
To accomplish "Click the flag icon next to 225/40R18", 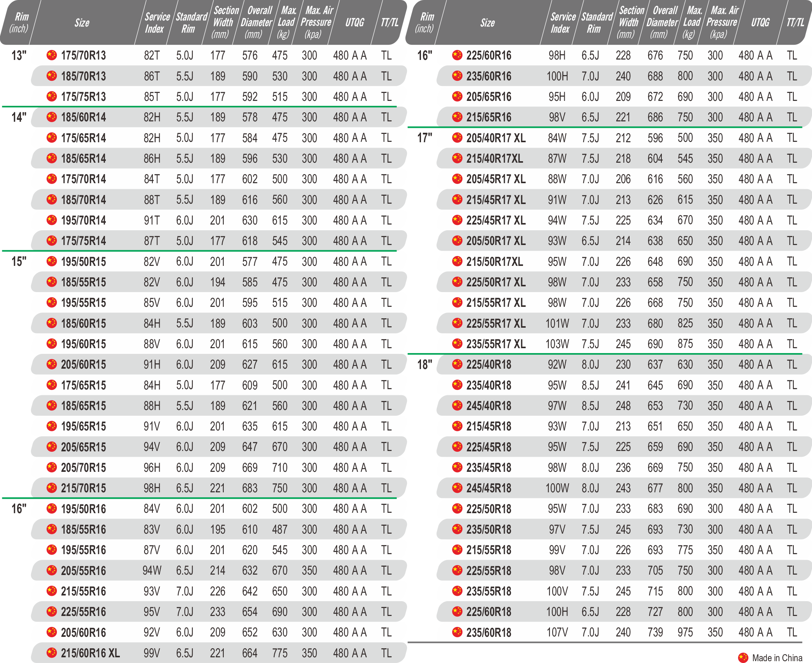I will tap(457, 364).
